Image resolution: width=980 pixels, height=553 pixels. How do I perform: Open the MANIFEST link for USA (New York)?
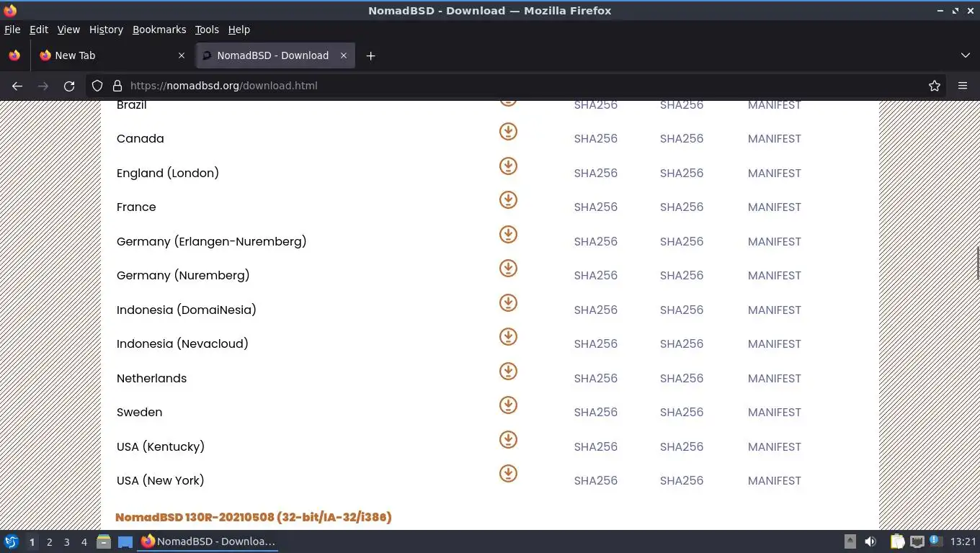775,481
